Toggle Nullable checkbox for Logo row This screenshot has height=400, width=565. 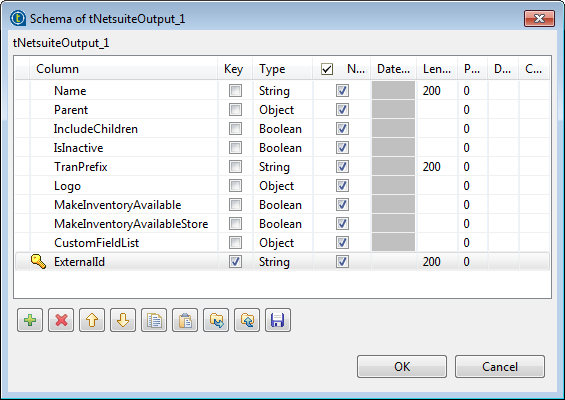tap(342, 186)
